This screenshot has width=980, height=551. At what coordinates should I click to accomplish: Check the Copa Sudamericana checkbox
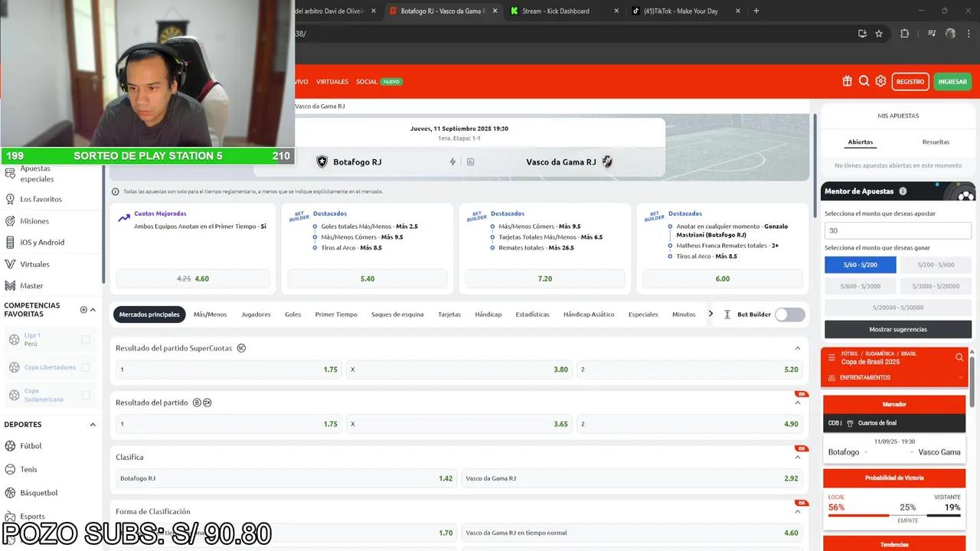tap(86, 395)
